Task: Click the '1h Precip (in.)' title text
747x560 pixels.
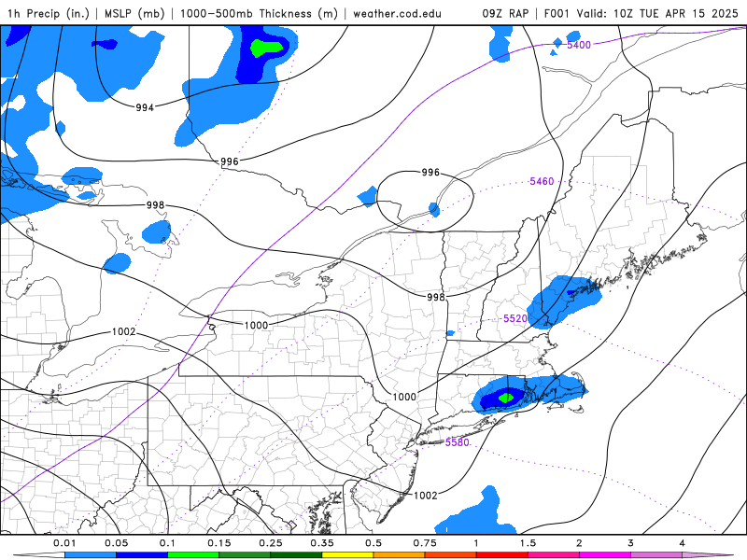Action: coord(49,13)
